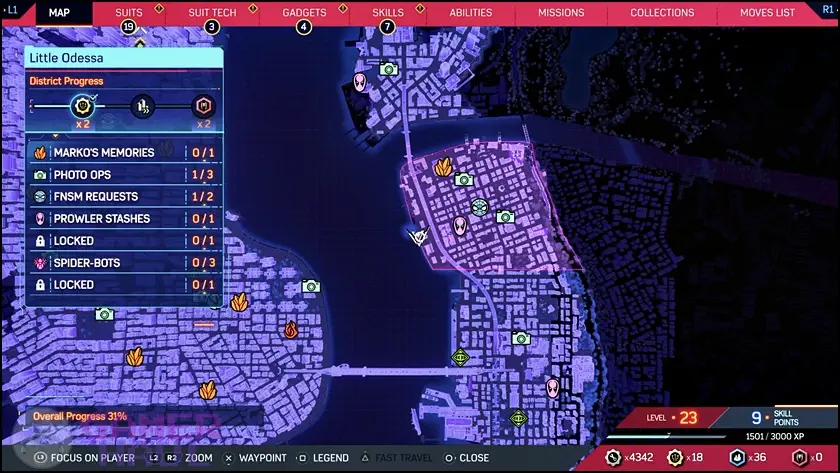
Task: Click the city token icon showing x18
Action: pos(675,457)
